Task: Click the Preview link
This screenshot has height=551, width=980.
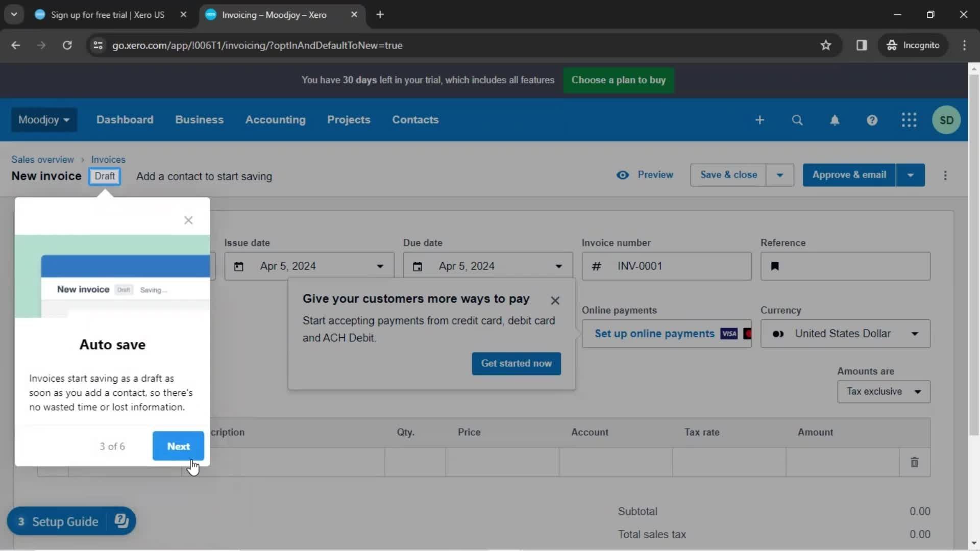Action: tap(655, 175)
